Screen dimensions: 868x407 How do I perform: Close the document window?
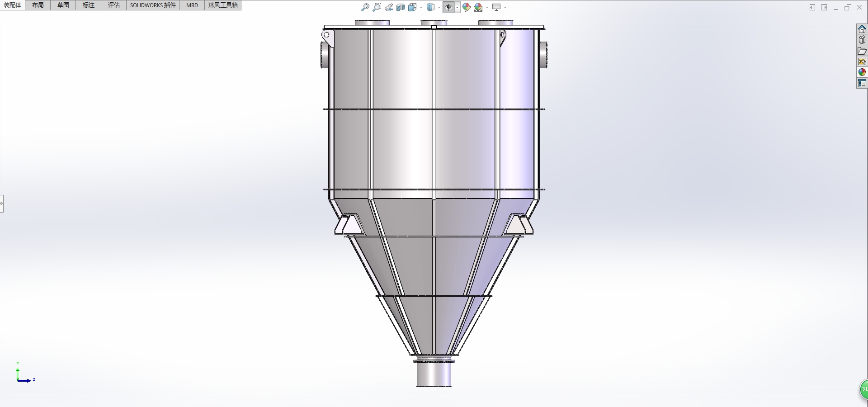click(860, 7)
